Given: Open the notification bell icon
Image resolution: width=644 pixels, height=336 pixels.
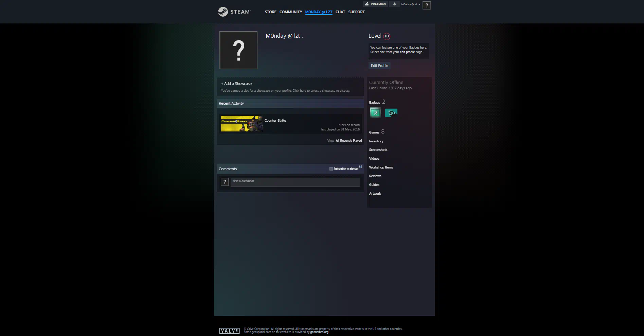Looking at the screenshot, I should [x=394, y=4].
